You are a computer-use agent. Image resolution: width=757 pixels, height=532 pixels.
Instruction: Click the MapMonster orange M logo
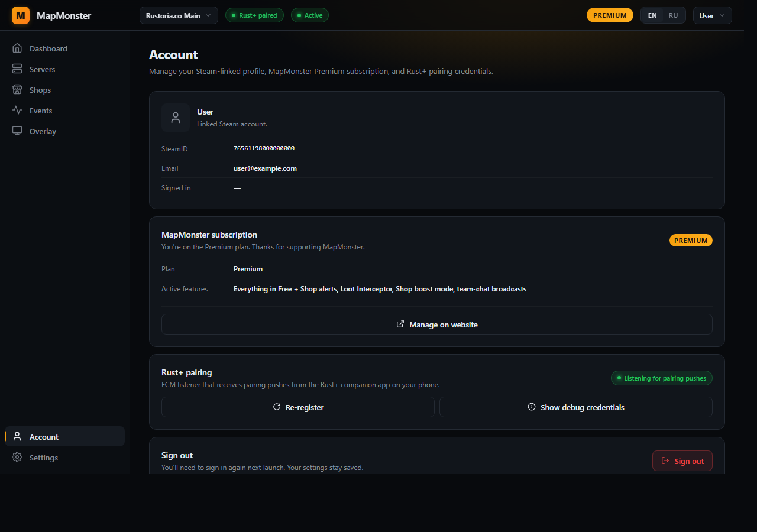tap(21, 15)
